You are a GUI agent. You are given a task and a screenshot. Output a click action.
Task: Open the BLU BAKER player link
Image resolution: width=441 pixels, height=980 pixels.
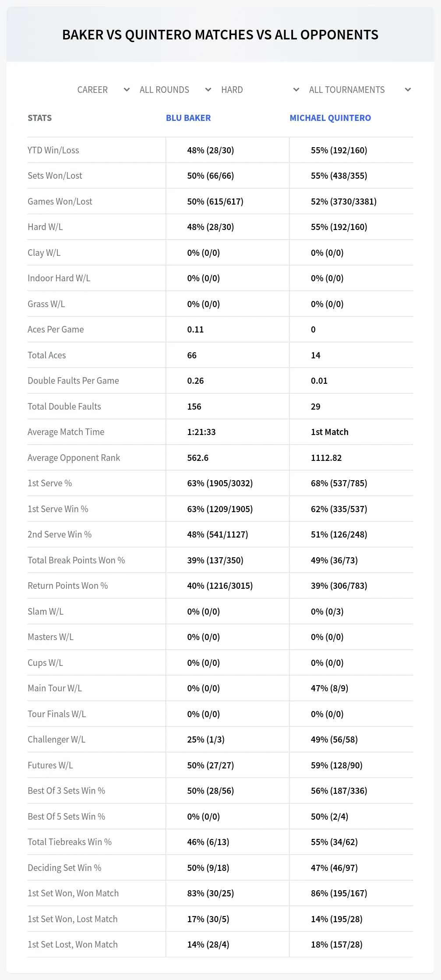click(x=188, y=118)
